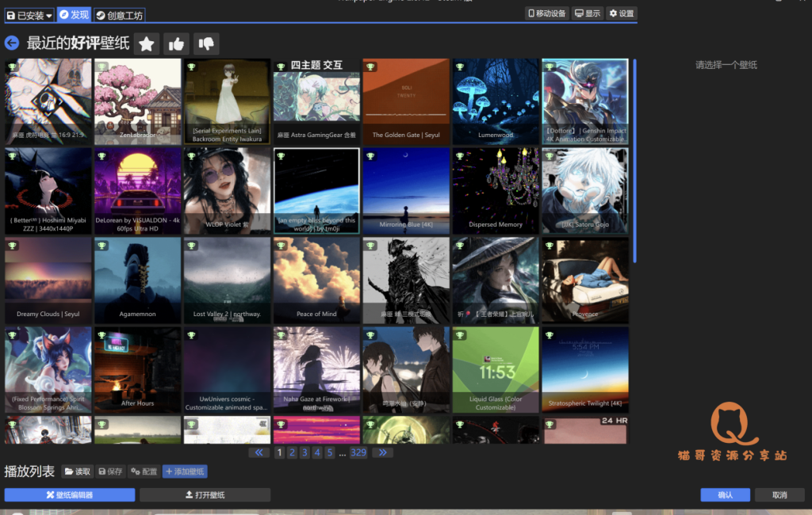Click 添加壁纸 add wallpaper button

click(x=185, y=471)
